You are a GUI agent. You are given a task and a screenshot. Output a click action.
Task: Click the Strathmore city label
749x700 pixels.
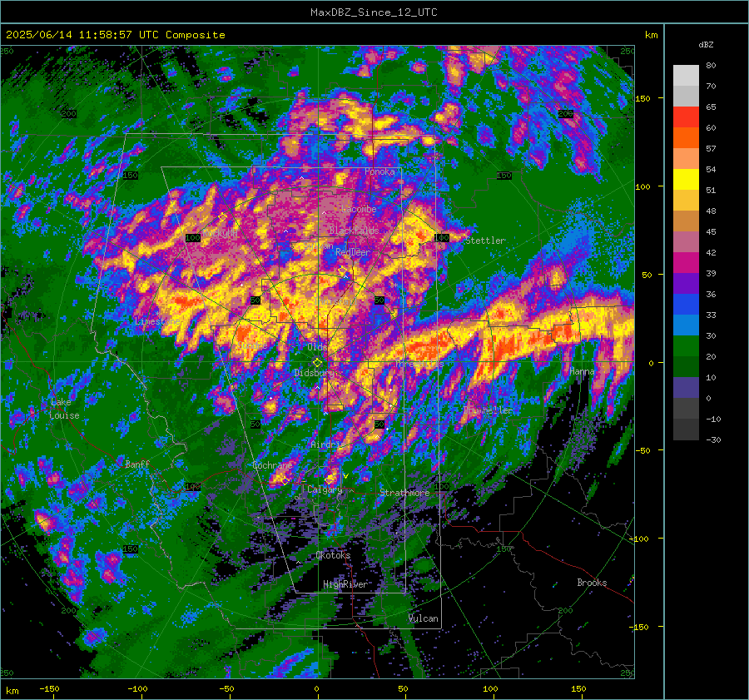pos(404,493)
